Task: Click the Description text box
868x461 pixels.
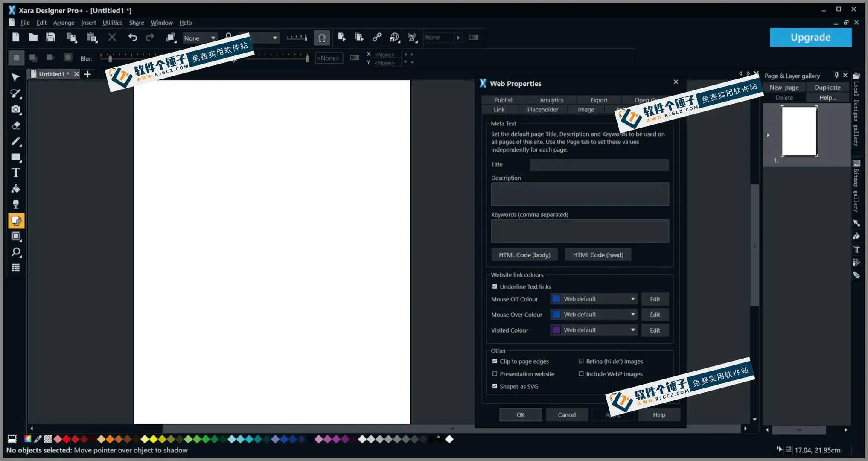Action: tap(580, 194)
